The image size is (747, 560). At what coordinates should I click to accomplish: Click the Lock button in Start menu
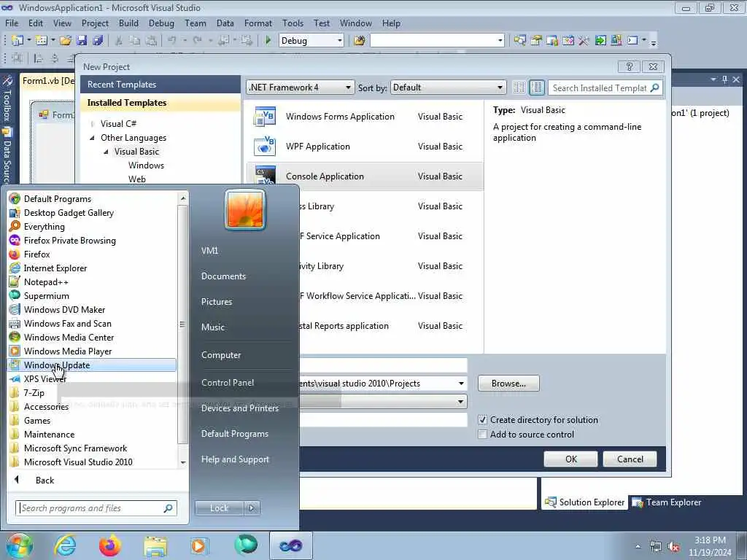point(219,508)
